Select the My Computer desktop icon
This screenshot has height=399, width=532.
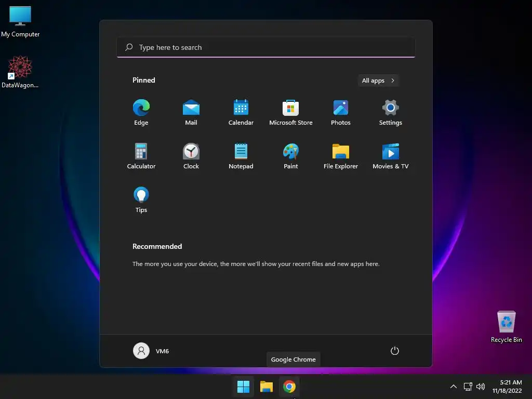click(x=20, y=21)
